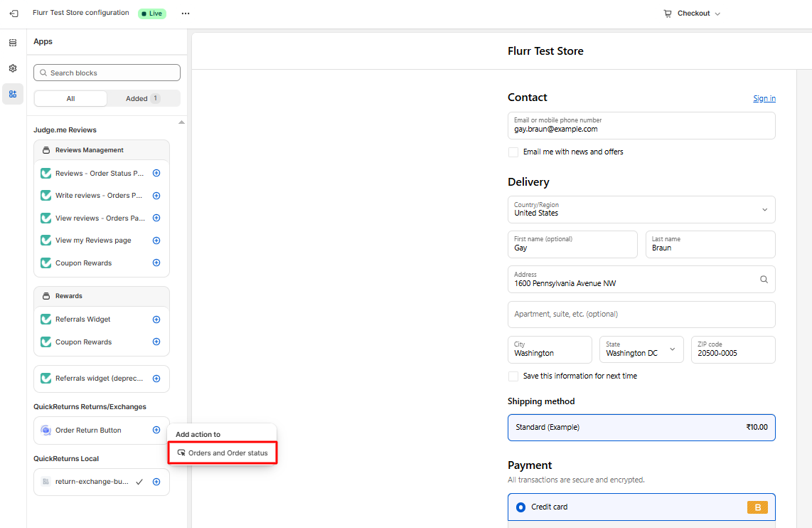This screenshot has height=528, width=812.
Task: Select the Credit card radio button
Action: [520, 507]
